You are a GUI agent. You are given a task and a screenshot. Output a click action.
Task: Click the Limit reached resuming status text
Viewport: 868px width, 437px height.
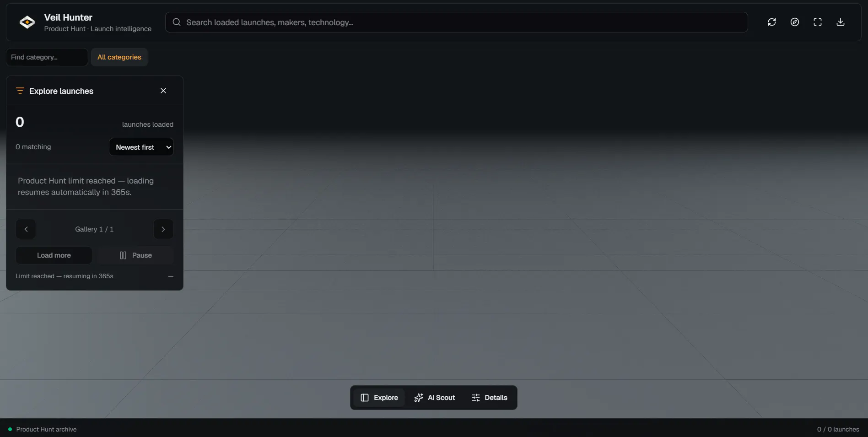(x=65, y=276)
